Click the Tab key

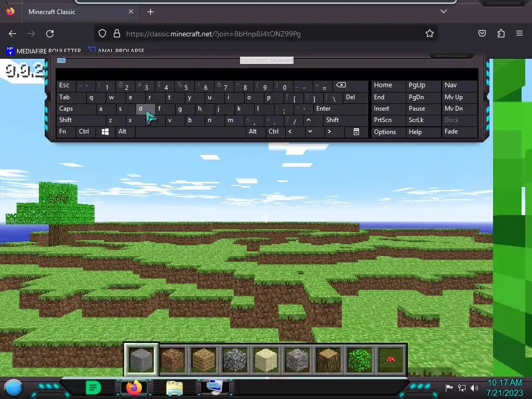point(71,97)
